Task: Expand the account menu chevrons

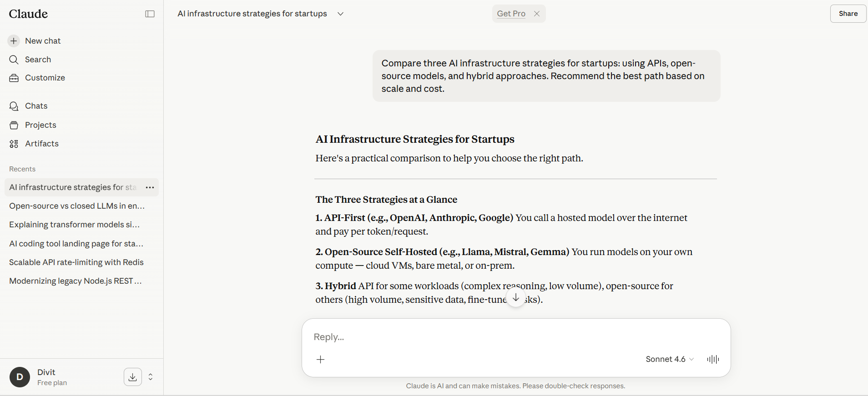Action: [151, 377]
